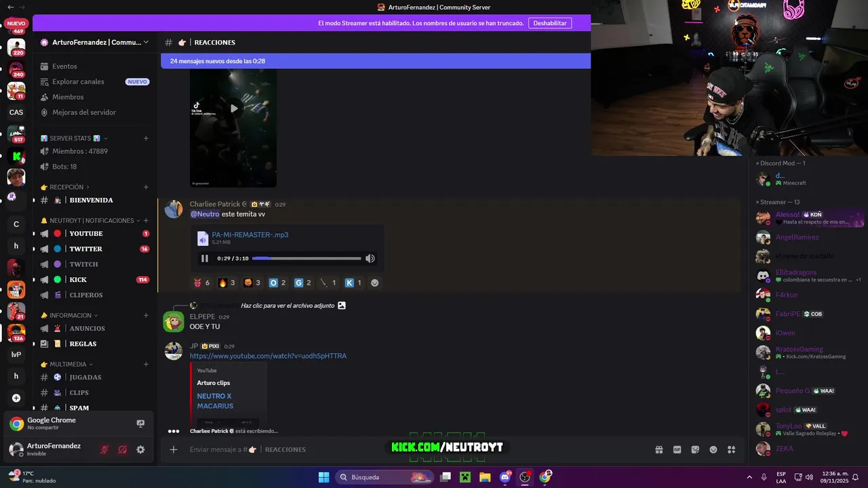The width and height of the screenshot is (868, 488).
Task: Add the devil emoji reaction with 6
Action: 201,283
